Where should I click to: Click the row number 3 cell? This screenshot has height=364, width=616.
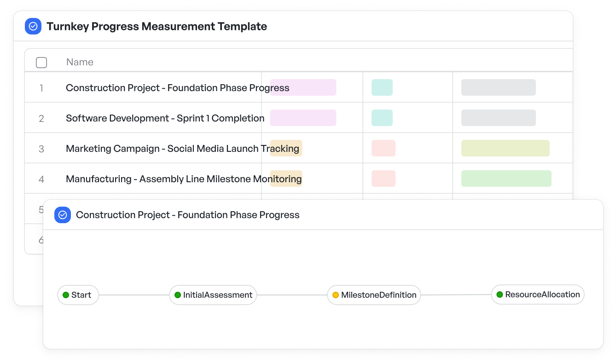[x=41, y=149]
